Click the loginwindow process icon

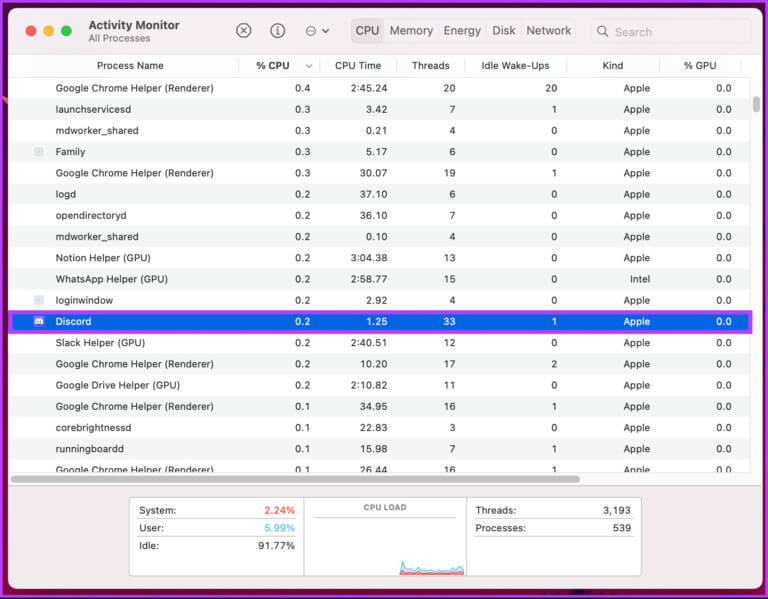coord(39,300)
